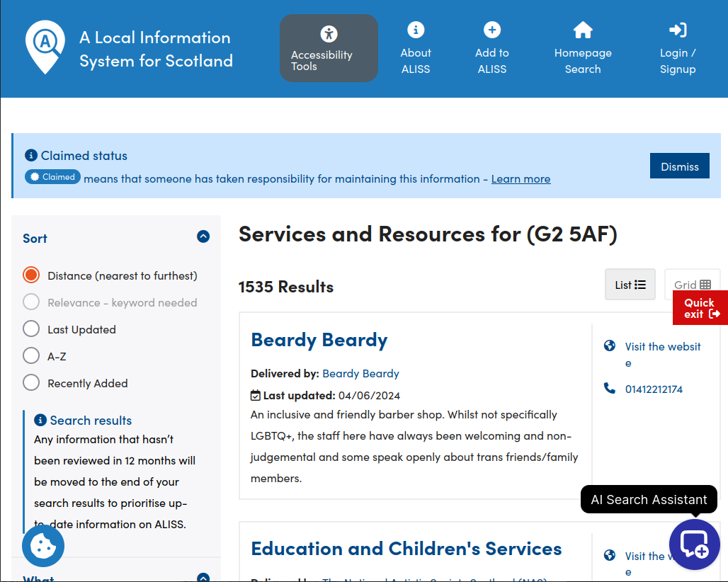Viewport: 728px width, 582px height.
Task: Select Relevance - keyword needed option
Action: click(31, 302)
